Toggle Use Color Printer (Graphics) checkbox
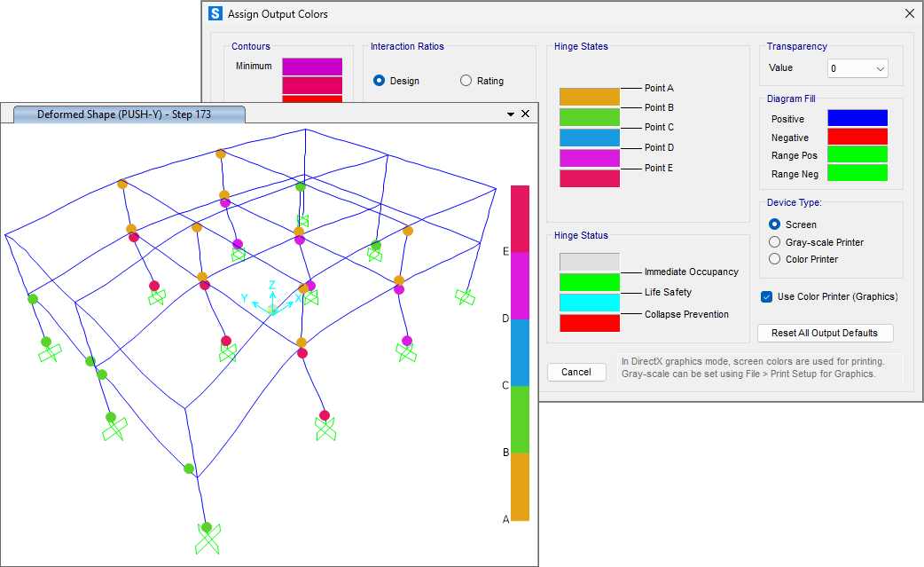The height and width of the screenshot is (567, 924). click(766, 296)
